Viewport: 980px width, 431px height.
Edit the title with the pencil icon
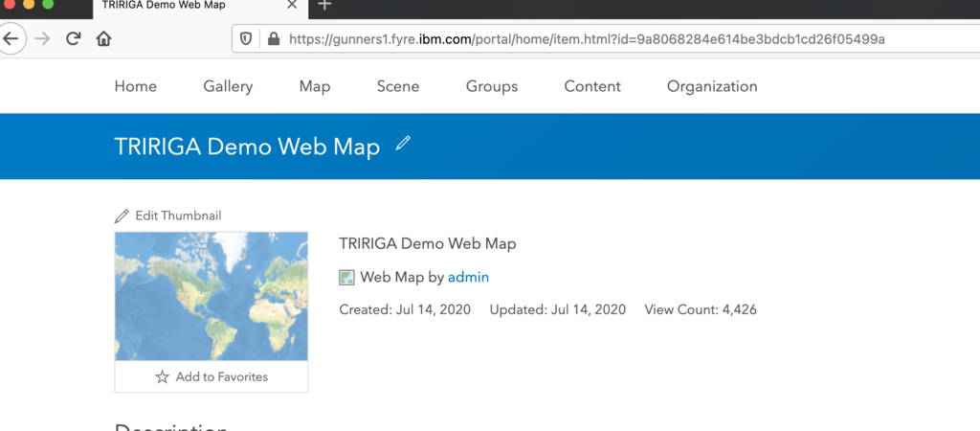(x=404, y=144)
